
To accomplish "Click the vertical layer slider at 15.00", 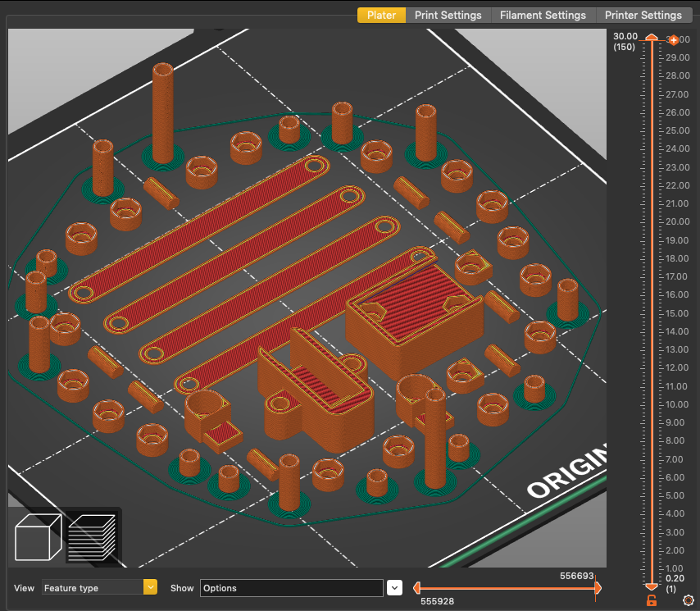I will (652, 312).
